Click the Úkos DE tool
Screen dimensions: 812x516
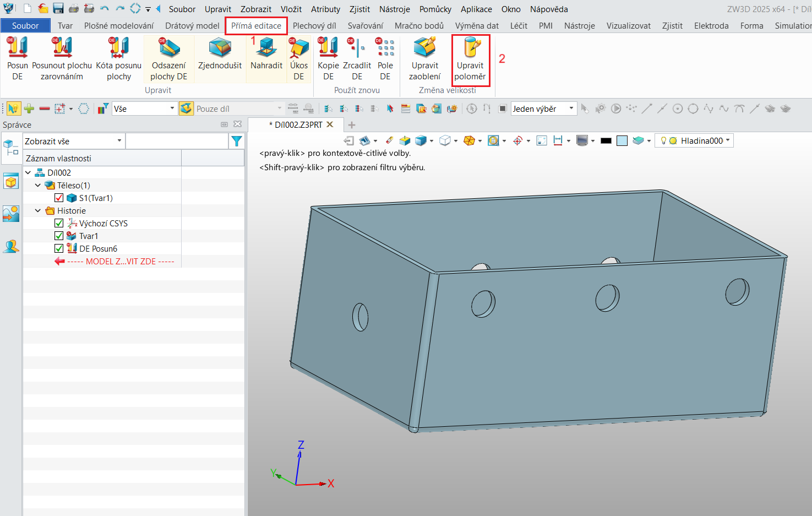tap(299, 59)
